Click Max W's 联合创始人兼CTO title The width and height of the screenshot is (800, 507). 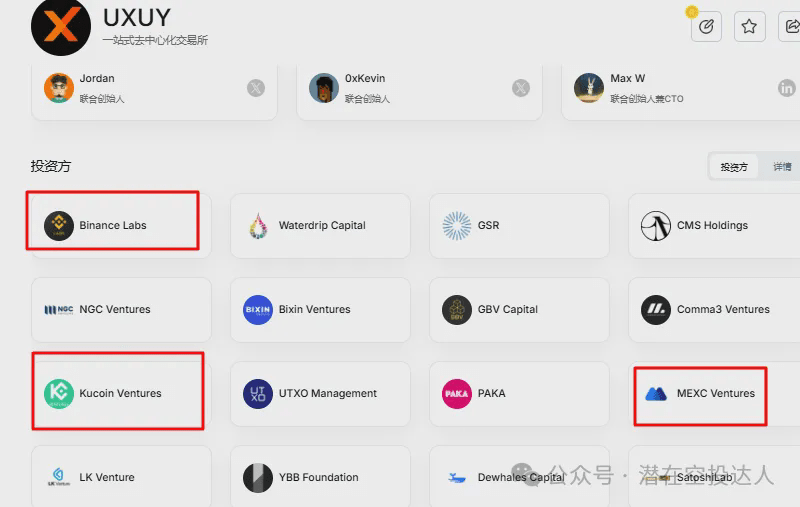[646, 99]
